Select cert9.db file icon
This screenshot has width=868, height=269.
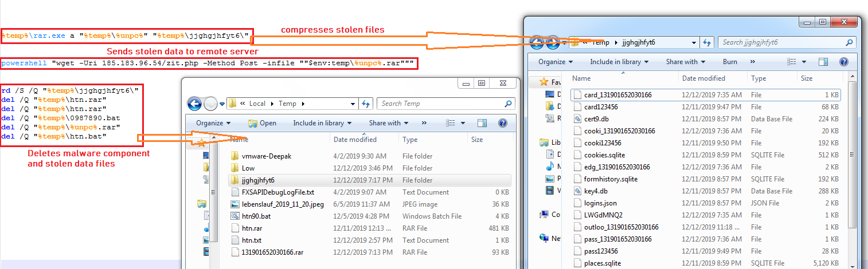click(x=577, y=119)
